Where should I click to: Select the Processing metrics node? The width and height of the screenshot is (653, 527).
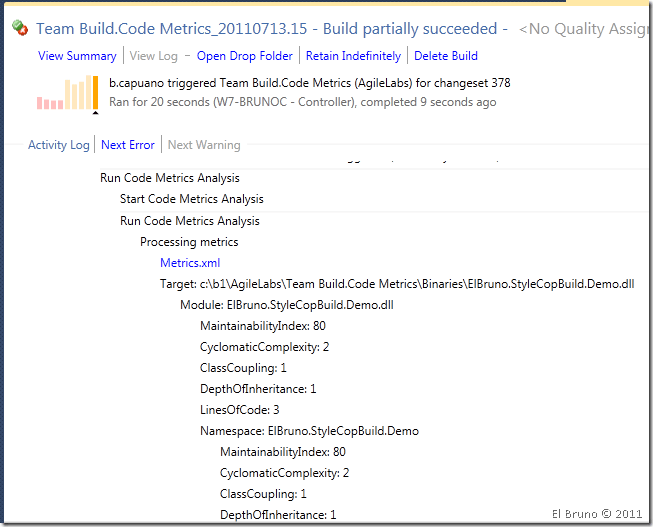click(189, 242)
